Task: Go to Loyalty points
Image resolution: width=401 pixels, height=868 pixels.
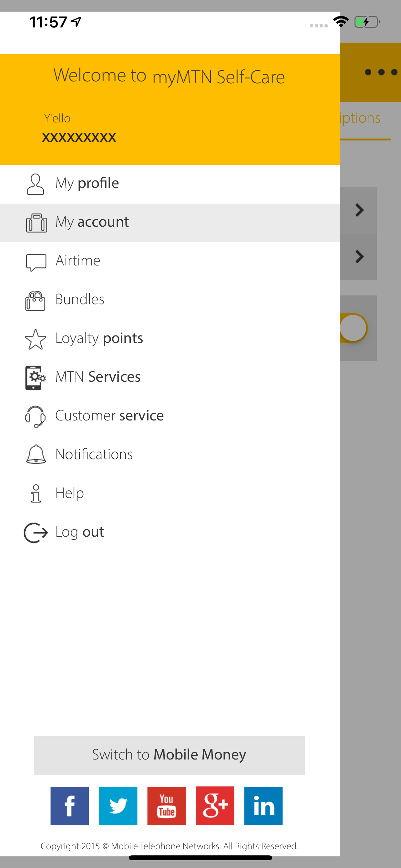Action: (x=170, y=339)
